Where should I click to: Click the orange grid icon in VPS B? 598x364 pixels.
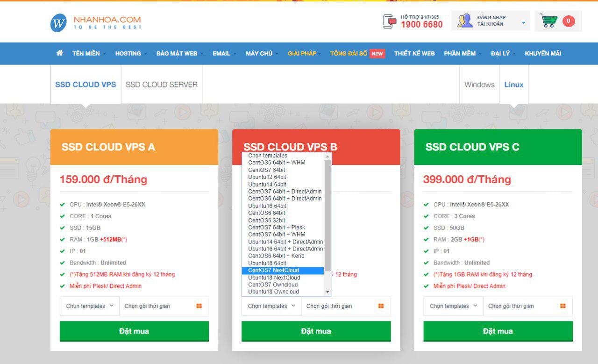pyautogui.click(x=381, y=306)
